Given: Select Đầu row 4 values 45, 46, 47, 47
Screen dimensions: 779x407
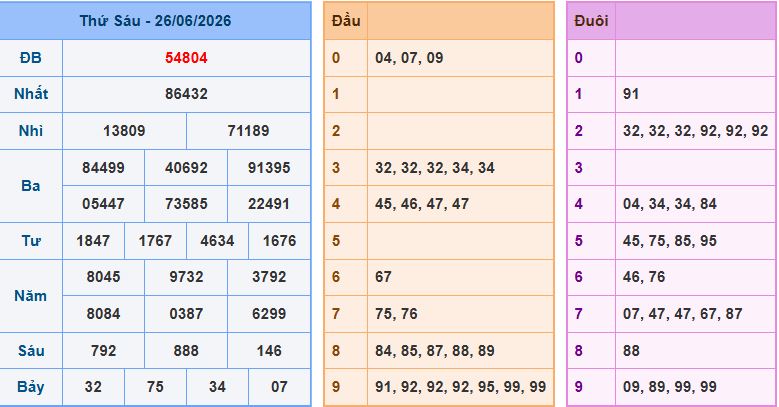Looking at the screenshot, I should [422, 204].
